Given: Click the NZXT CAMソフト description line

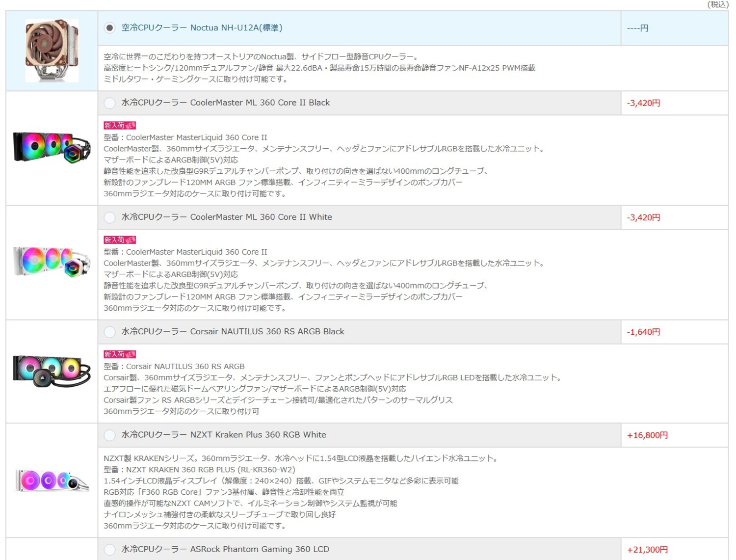Looking at the screenshot, I should tap(250, 504).
